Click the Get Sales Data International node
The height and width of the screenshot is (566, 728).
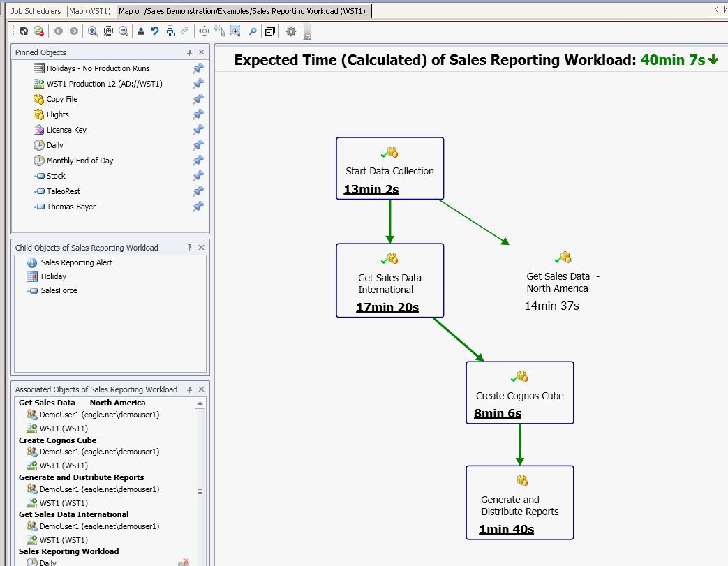point(390,281)
